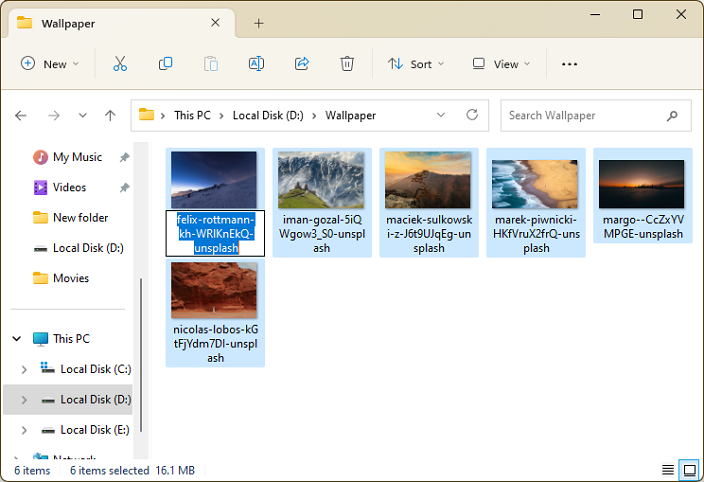This screenshot has height=482, width=704.
Task: Select the margo dark skyline thumbnail
Action: 642,184
